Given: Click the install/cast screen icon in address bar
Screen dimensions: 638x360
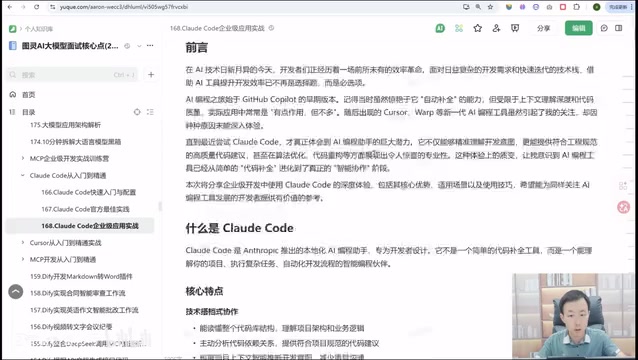Looking at the screenshot, I should coord(466,7).
